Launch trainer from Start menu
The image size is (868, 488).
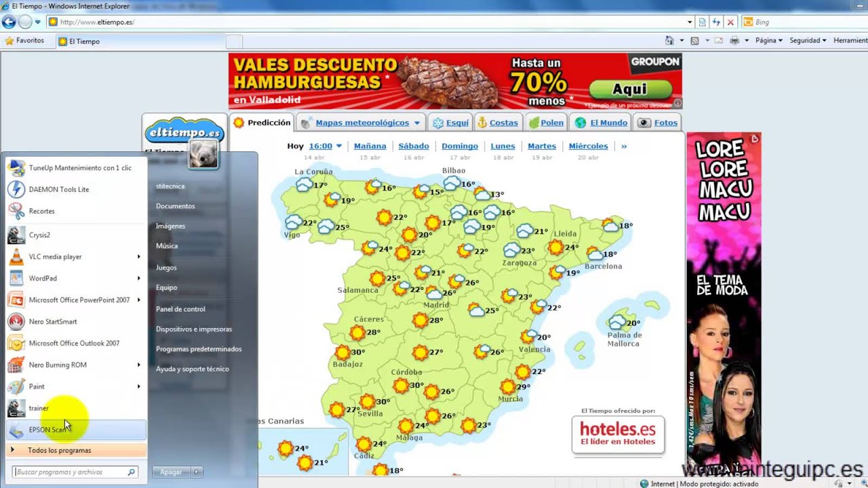[76, 408]
